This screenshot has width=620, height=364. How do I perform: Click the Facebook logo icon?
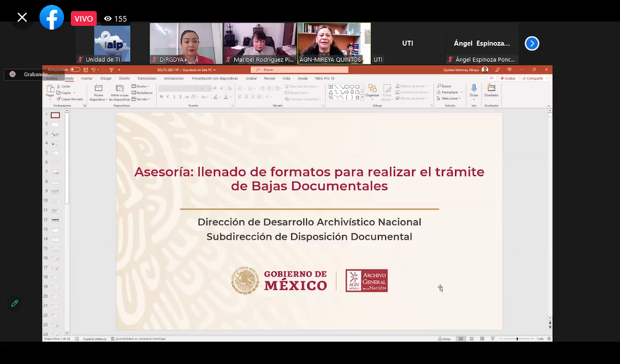pyautogui.click(x=52, y=18)
